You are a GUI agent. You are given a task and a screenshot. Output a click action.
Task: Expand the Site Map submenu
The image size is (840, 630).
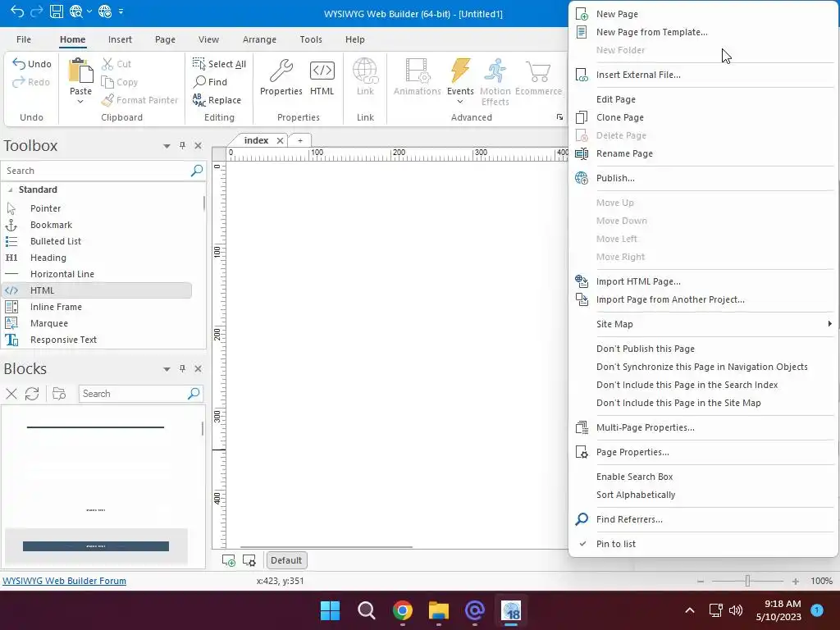pyautogui.click(x=703, y=324)
